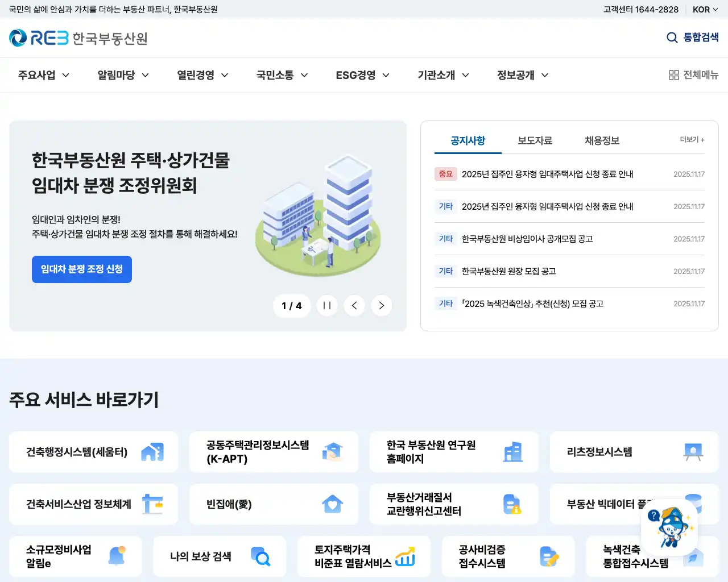Open the 부동산거래질서 교란행위신고센터 clipboard icon

coord(513,504)
